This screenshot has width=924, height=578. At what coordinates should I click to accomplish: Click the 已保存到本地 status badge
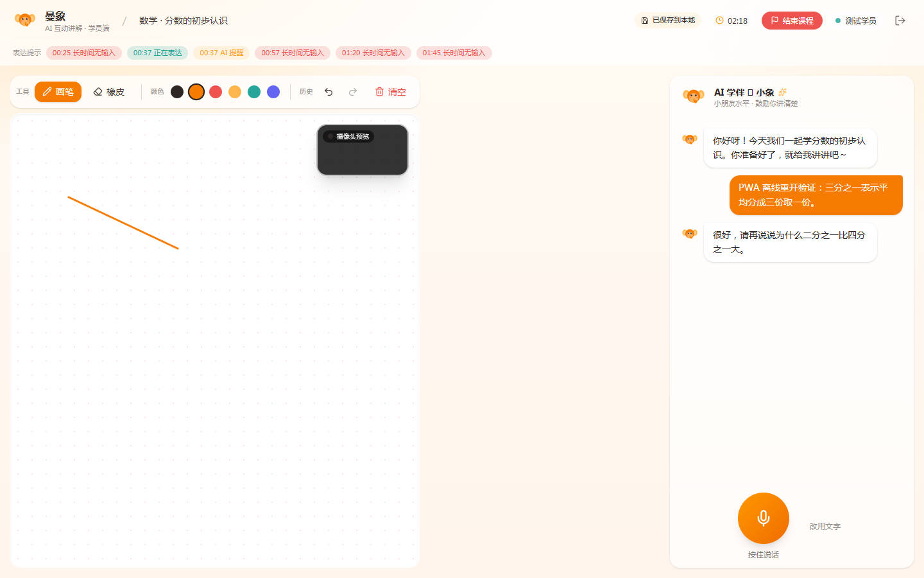pyautogui.click(x=668, y=21)
